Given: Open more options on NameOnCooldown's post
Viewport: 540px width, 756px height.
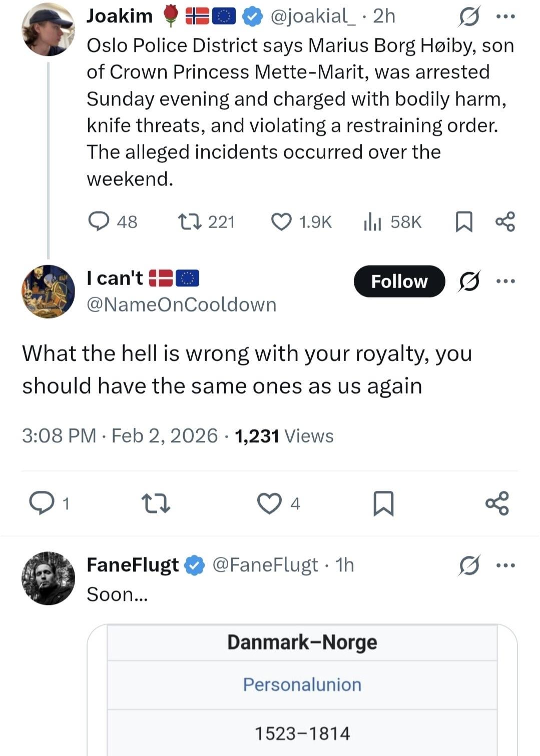Looking at the screenshot, I should click(505, 281).
